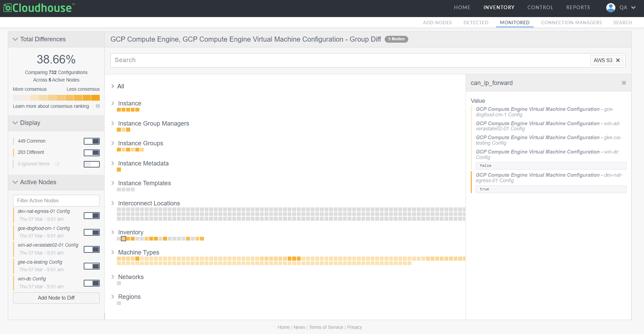Toggle win-ad-verastate02-01 Config node switch

tap(92, 249)
